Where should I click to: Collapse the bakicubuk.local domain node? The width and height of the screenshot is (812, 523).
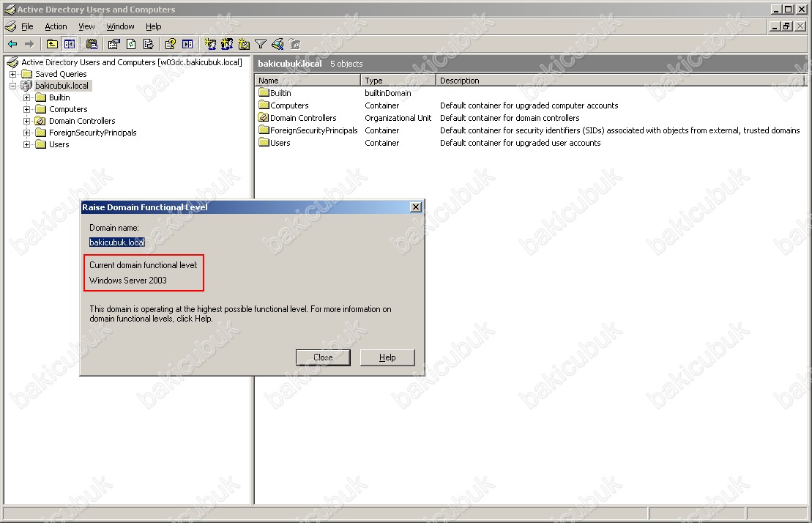[x=13, y=86]
